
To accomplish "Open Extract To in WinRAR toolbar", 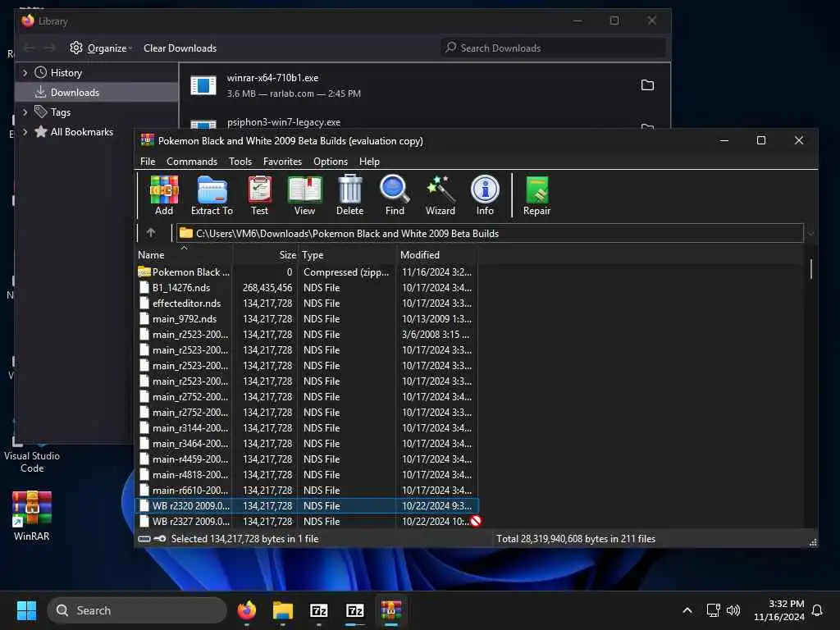I will click(212, 195).
